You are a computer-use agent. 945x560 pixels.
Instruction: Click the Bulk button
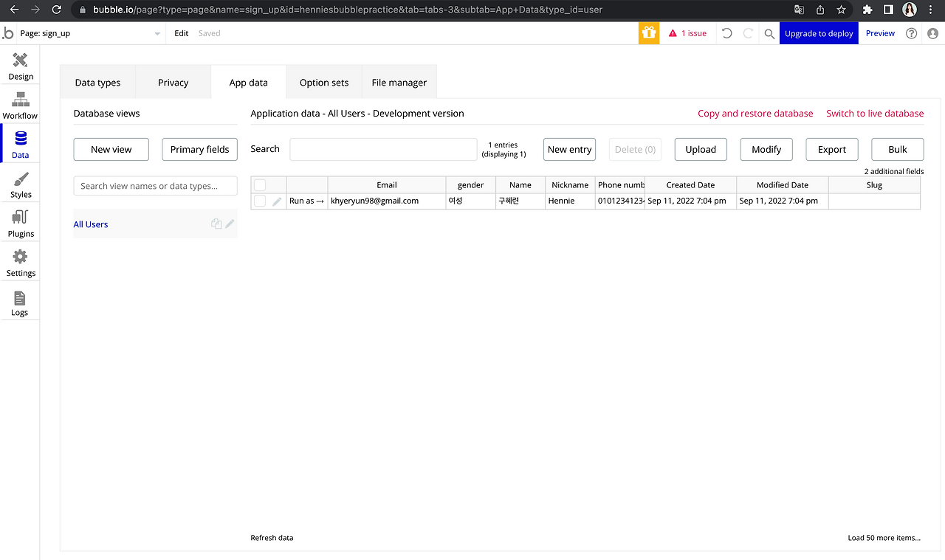pos(898,149)
